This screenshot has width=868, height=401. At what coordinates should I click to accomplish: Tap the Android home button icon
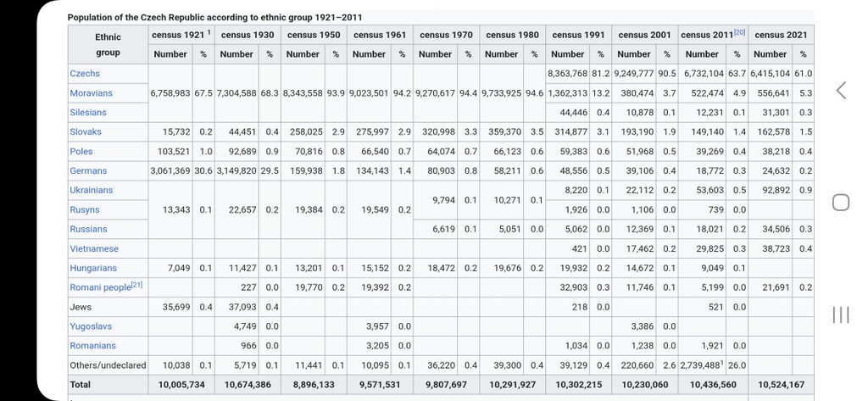(x=840, y=202)
